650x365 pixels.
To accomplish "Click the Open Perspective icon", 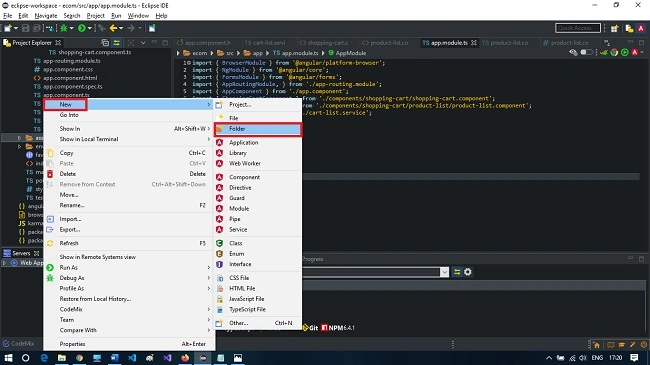I will (614, 28).
